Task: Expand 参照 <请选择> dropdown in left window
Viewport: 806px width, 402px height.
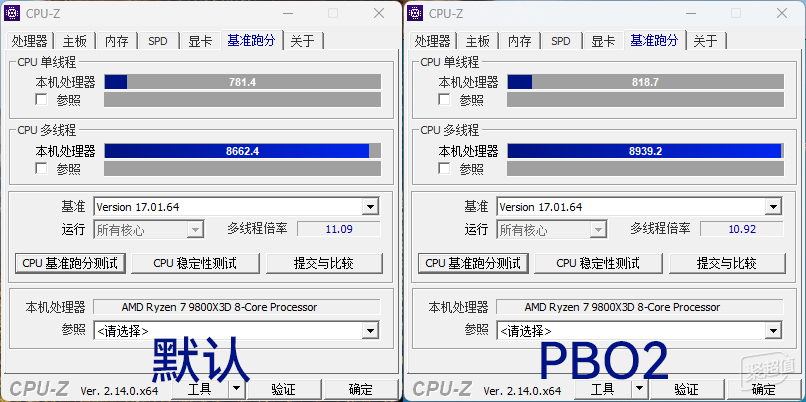Action: point(370,331)
